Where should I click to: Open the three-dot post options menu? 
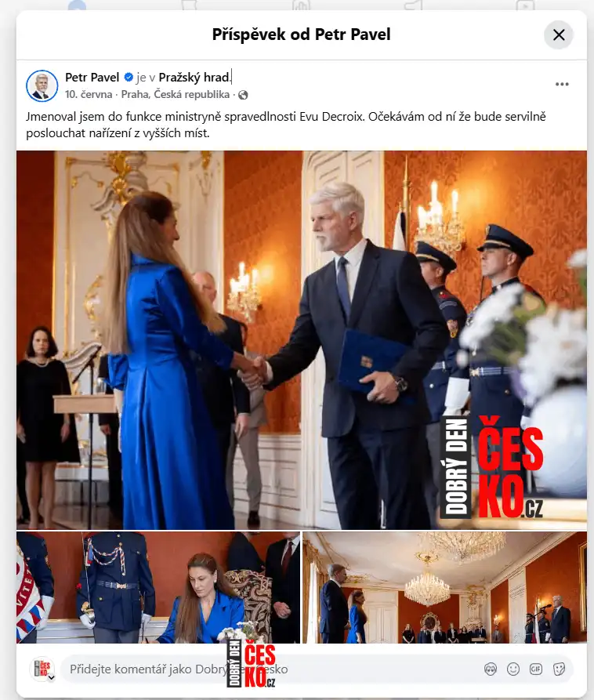click(x=562, y=85)
